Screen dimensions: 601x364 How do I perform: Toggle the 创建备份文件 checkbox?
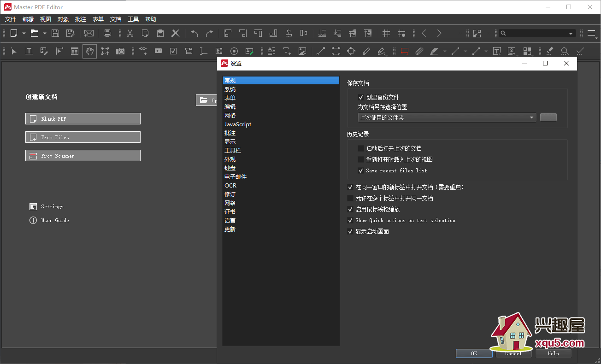coord(361,97)
